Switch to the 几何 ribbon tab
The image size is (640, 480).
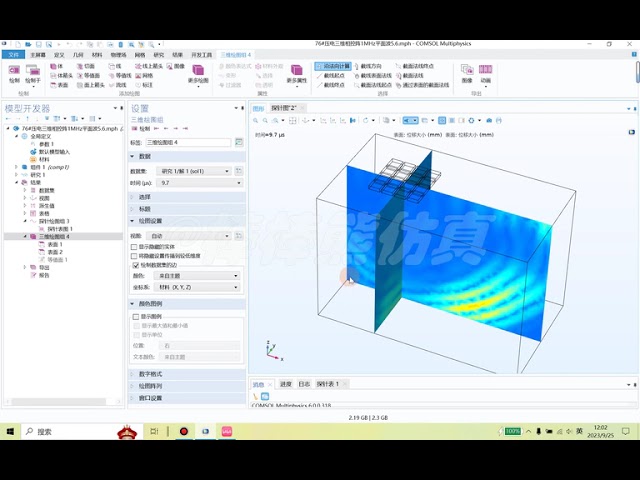[78, 55]
